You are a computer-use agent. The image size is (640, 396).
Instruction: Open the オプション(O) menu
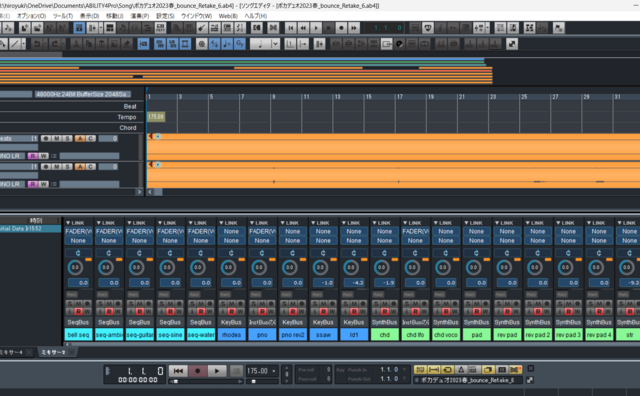31,16
